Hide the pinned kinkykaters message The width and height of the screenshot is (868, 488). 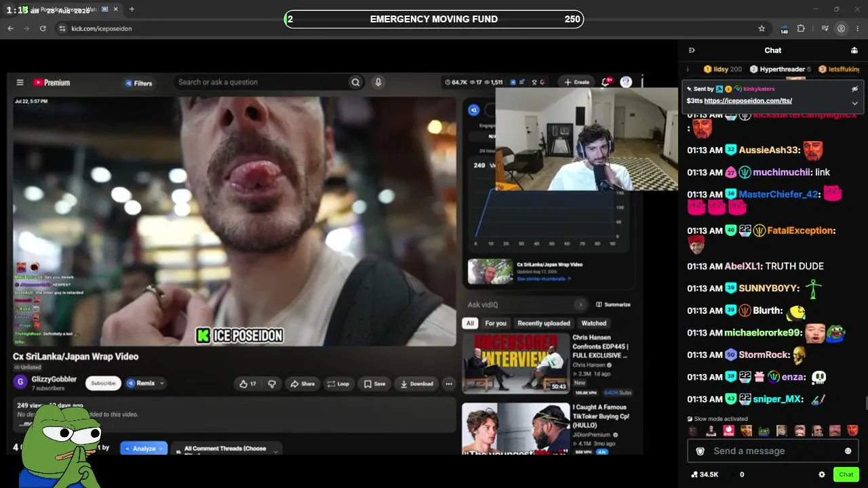point(854,89)
